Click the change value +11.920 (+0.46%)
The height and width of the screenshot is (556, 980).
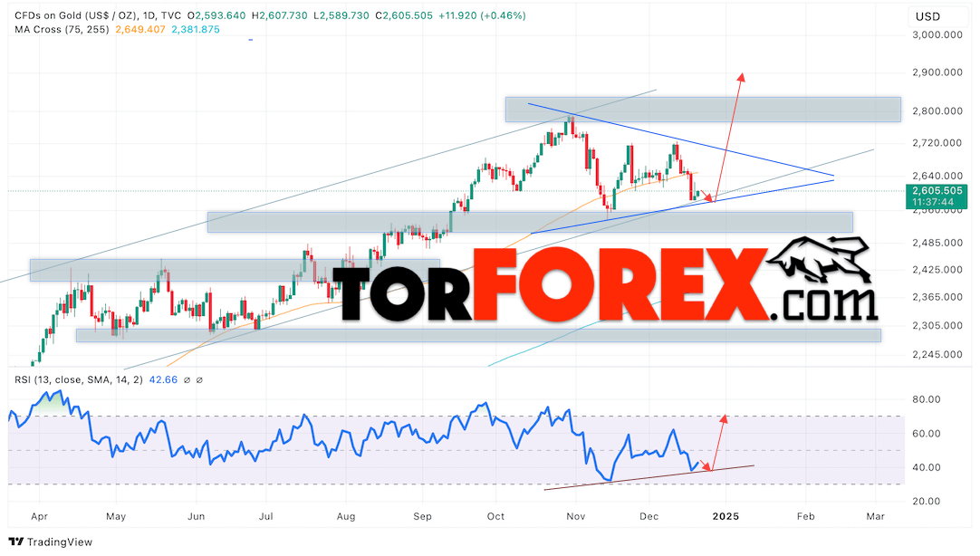482,15
